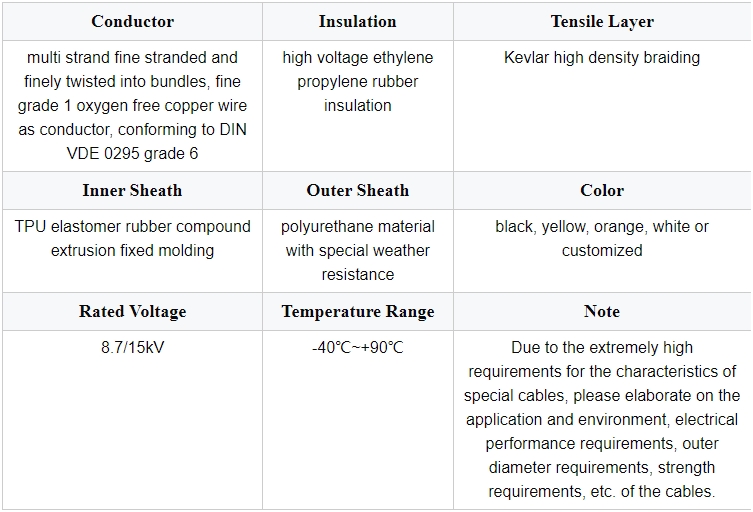Image resolution: width=753 pixels, height=512 pixels.
Task: Select the Temperature Range header
Action: tap(358, 312)
